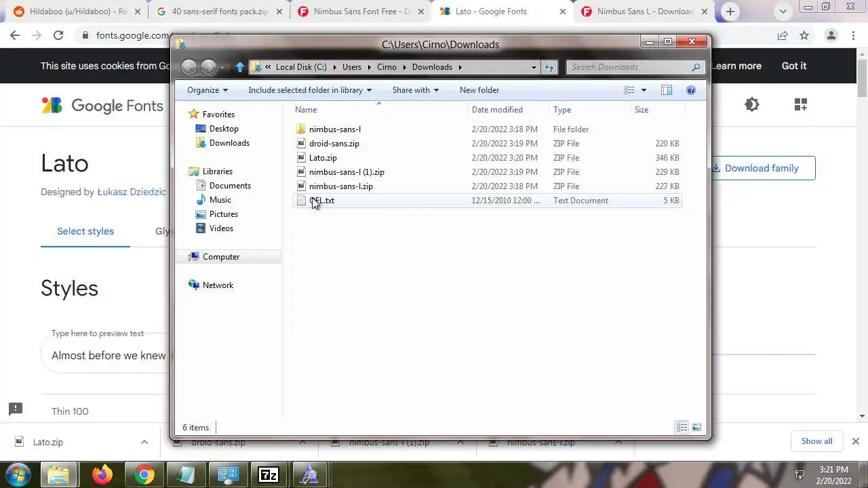868x488 pixels.
Task: Open the Videos library
Action: tap(221, 228)
